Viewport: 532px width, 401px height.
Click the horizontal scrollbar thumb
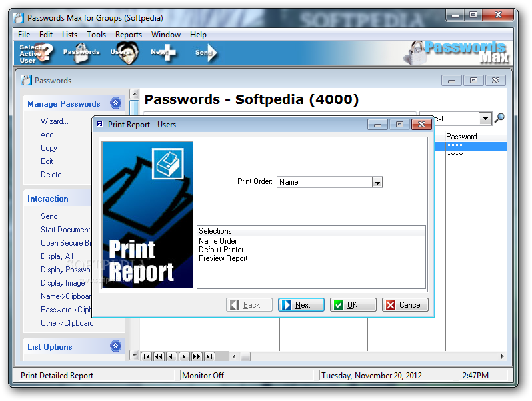(x=245, y=356)
